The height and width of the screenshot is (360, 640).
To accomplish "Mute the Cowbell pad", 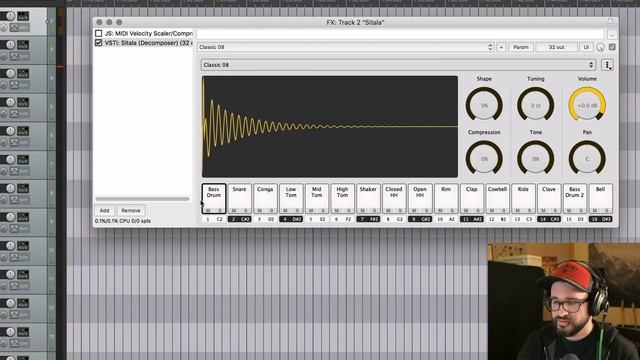I will point(491,210).
